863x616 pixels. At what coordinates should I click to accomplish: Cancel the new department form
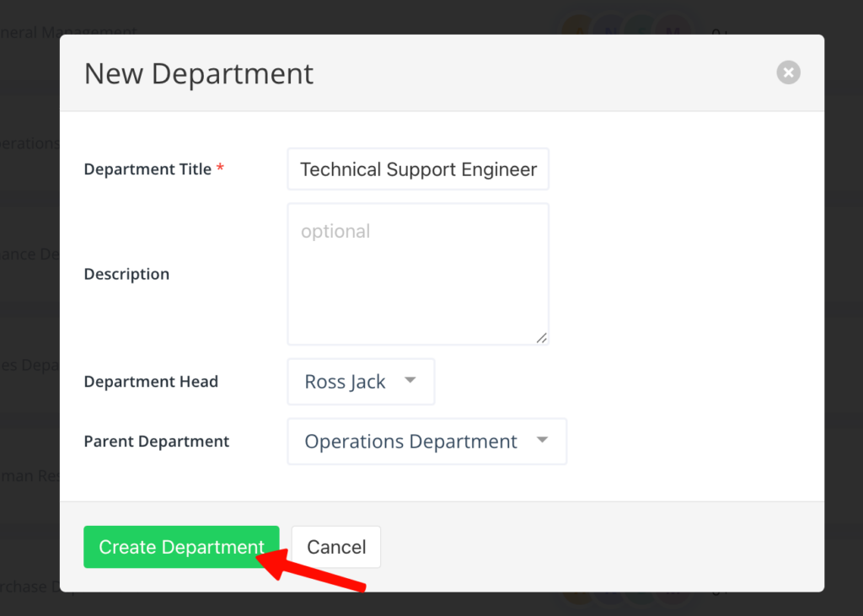(335, 547)
